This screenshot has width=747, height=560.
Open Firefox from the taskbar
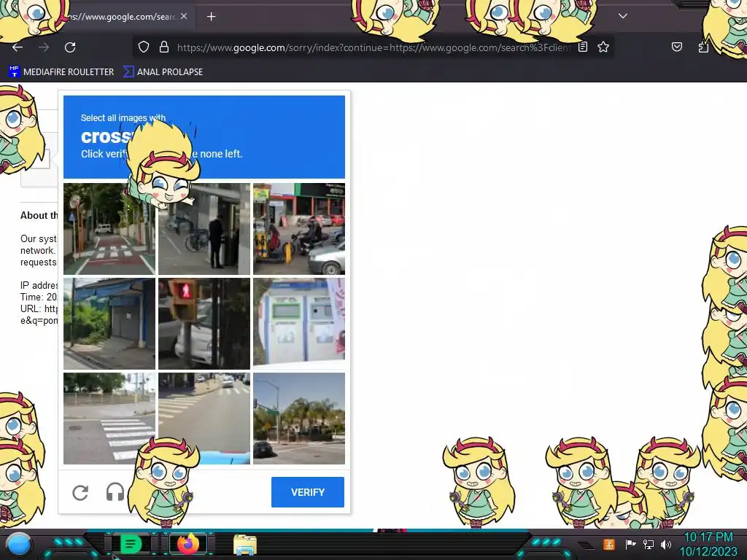[x=187, y=544]
